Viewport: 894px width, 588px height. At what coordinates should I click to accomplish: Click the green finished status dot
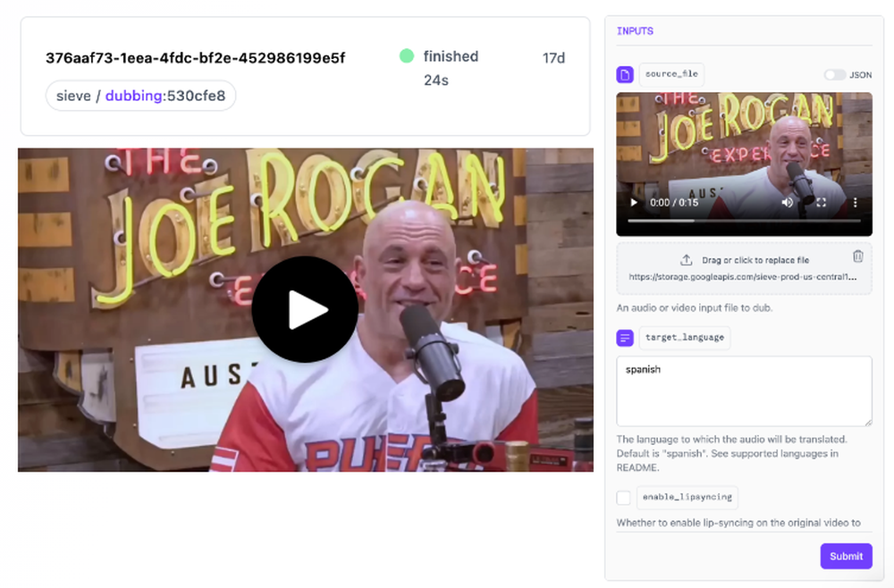(407, 55)
